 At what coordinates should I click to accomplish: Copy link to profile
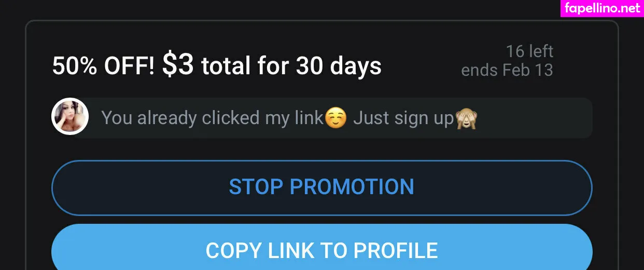click(321, 248)
